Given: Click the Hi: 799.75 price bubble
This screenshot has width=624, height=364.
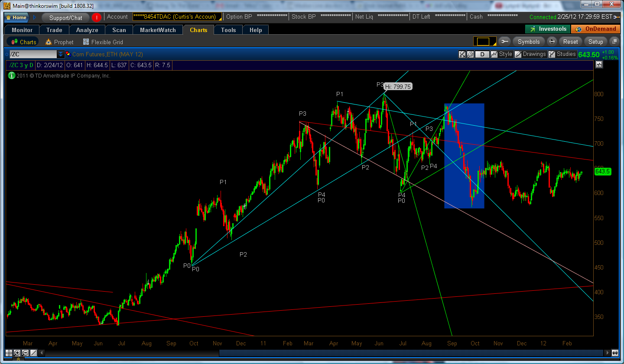Looking at the screenshot, I should 398,87.
